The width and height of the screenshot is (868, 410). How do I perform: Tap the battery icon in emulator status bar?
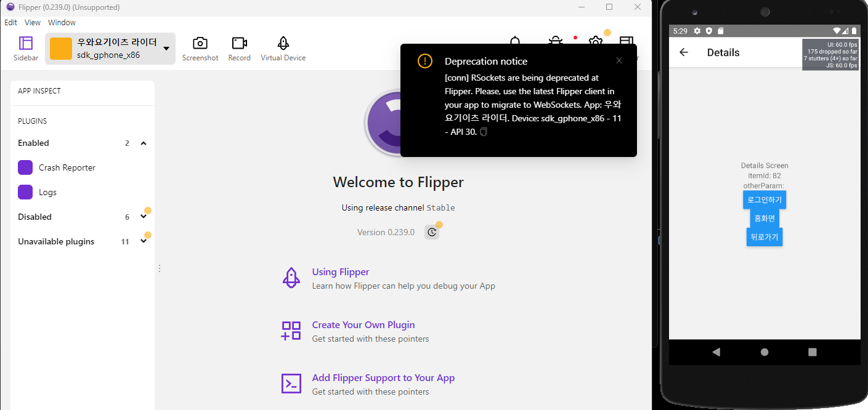point(854,31)
